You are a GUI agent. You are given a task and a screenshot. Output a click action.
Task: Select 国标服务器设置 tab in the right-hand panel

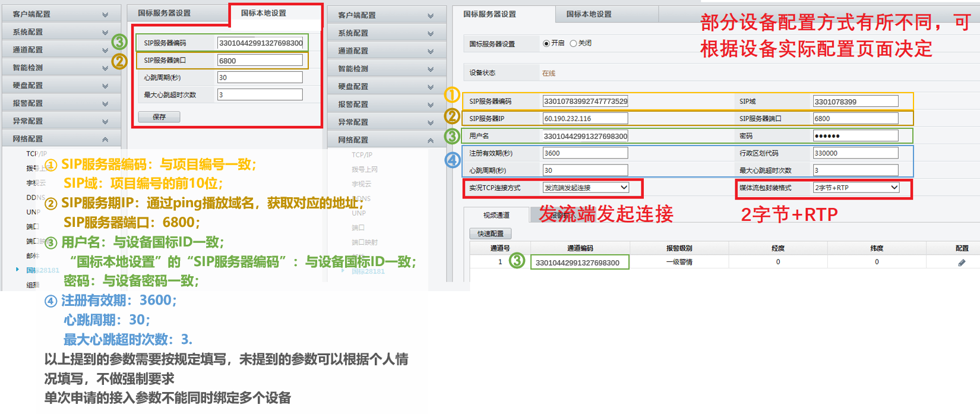pyautogui.click(x=504, y=14)
